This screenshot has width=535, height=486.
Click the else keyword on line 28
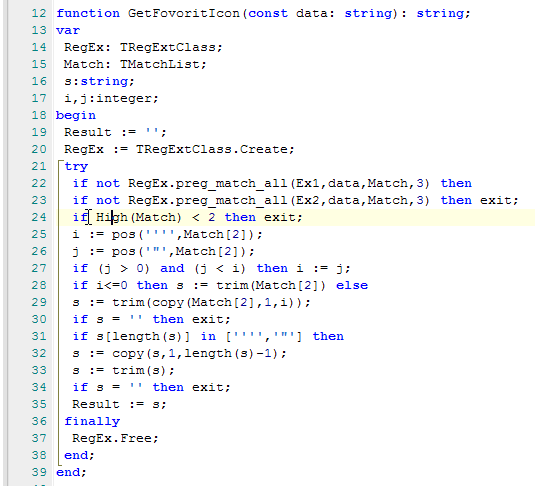tap(352, 285)
